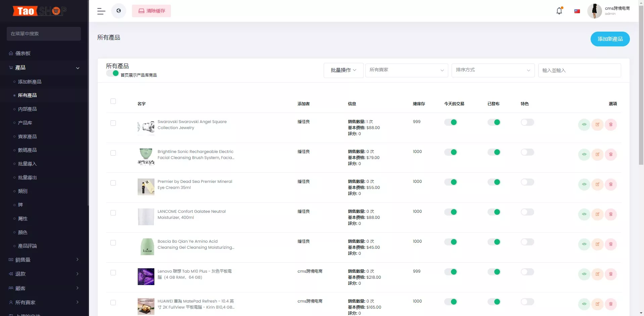Open the 所有賣家 seller filter dropdown
Image resolution: width=644 pixels, height=316 pixels.
407,70
